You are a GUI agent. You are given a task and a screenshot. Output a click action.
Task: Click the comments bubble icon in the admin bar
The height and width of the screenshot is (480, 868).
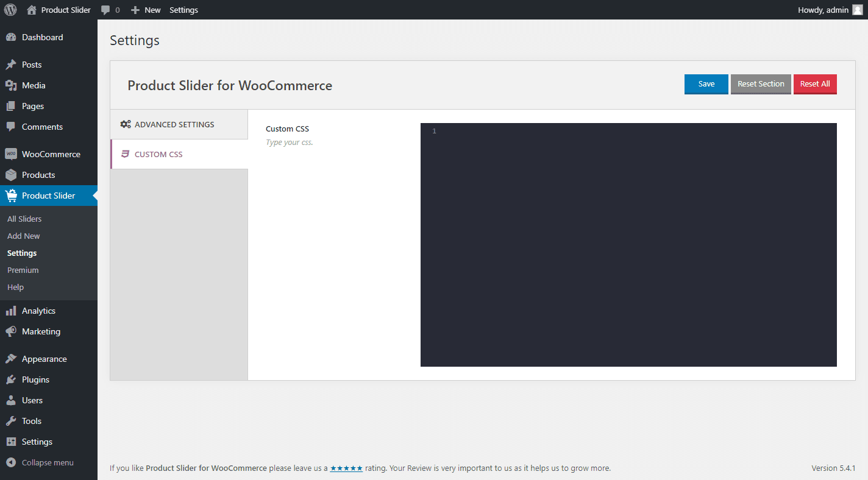pos(105,10)
